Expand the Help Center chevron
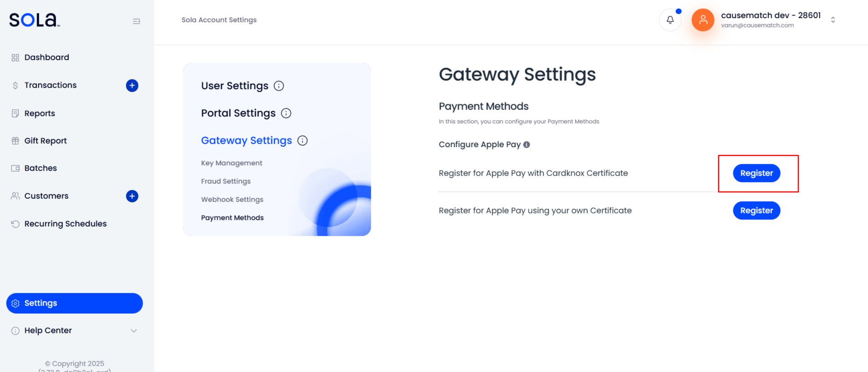The image size is (868, 372). click(134, 331)
